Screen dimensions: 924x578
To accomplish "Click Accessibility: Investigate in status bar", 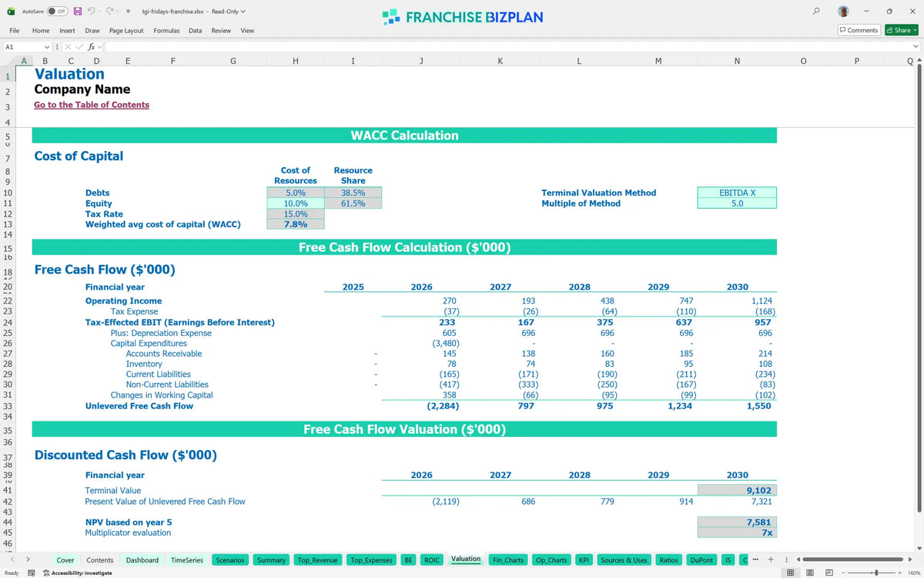I will tap(77, 573).
